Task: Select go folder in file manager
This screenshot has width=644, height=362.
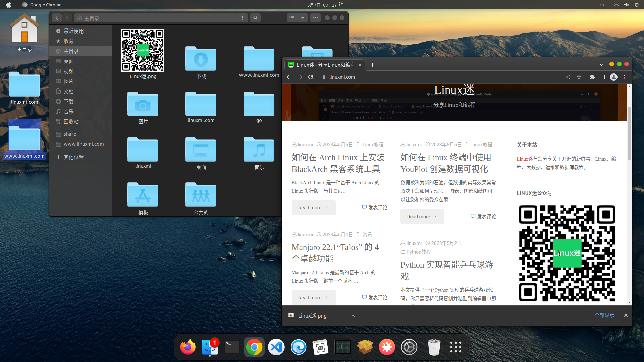Action: [259, 104]
